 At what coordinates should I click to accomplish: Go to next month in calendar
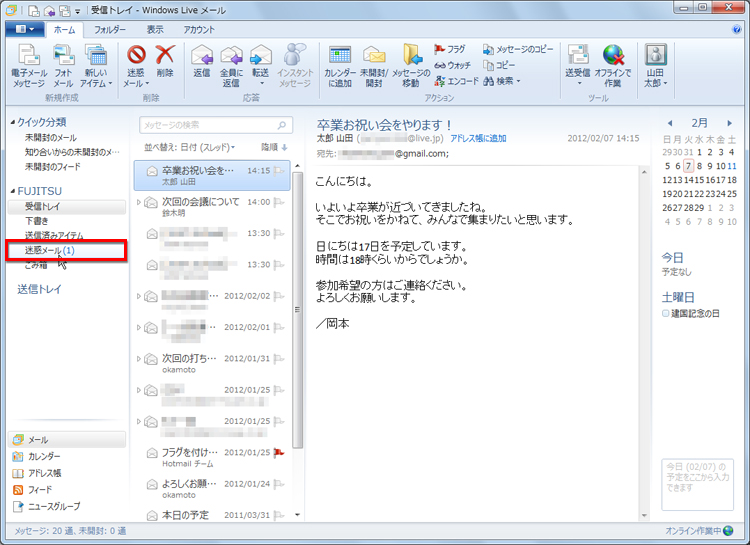click(729, 123)
